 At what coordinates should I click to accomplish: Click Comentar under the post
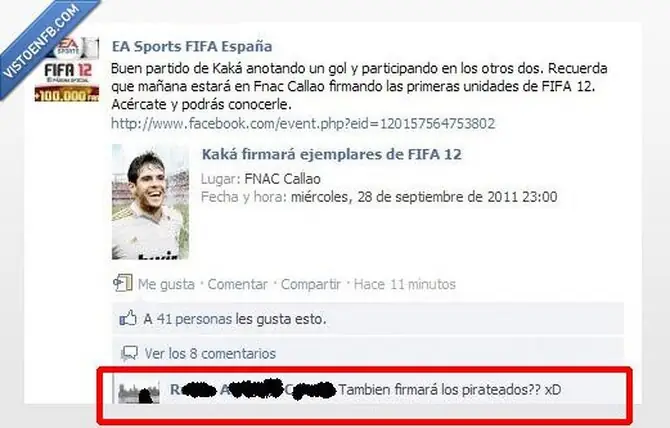pyautogui.click(x=238, y=284)
